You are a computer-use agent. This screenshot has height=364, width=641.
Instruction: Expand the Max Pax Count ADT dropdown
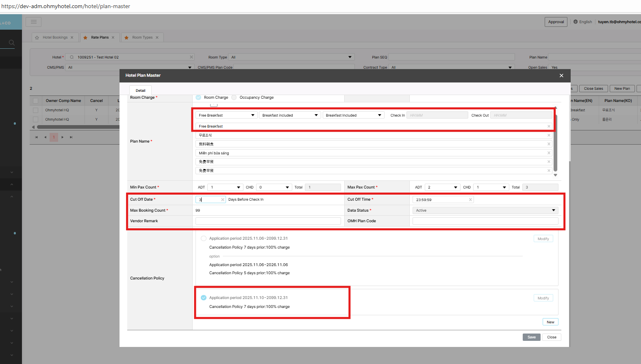point(442,187)
